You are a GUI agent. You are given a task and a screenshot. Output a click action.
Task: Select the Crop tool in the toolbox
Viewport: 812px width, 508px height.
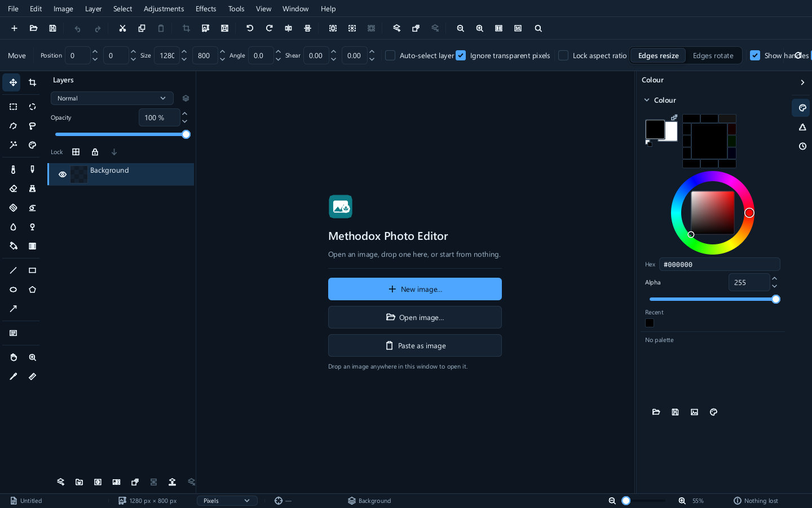tap(32, 82)
